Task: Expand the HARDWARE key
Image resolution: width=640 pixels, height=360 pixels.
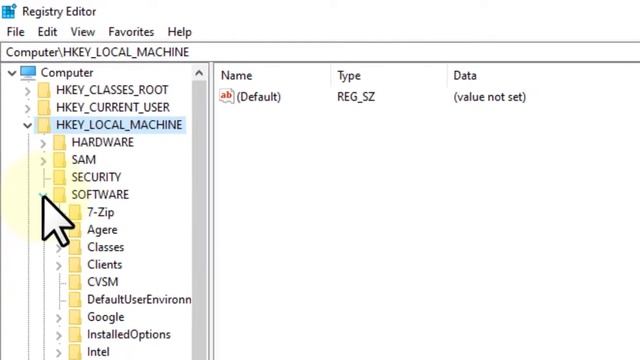Action: [x=43, y=143]
